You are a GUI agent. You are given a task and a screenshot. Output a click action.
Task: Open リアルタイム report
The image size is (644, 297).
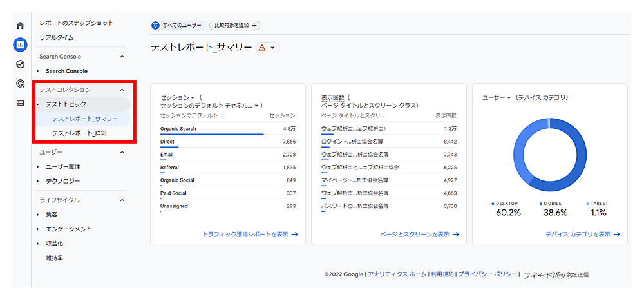(x=56, y=37)
